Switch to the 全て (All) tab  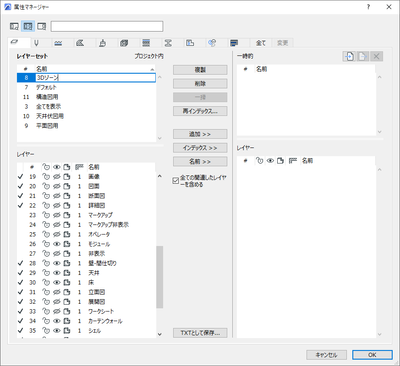pyautogui.click(x=261, y=43)
